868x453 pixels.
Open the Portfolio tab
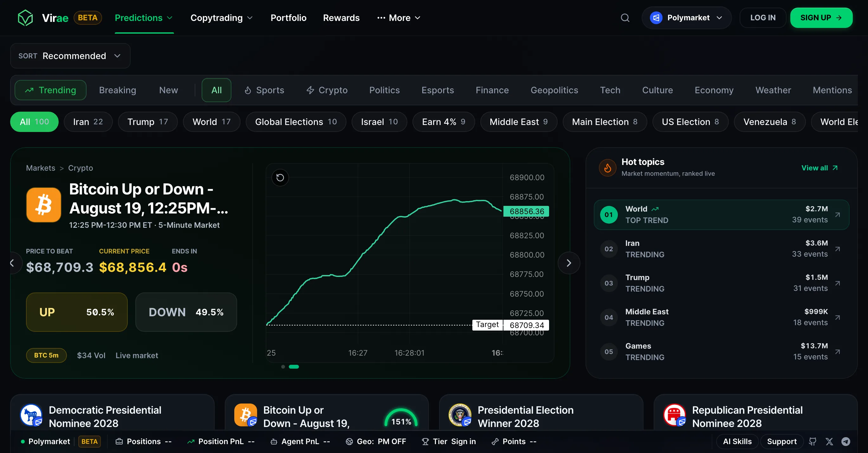(288, 17)
